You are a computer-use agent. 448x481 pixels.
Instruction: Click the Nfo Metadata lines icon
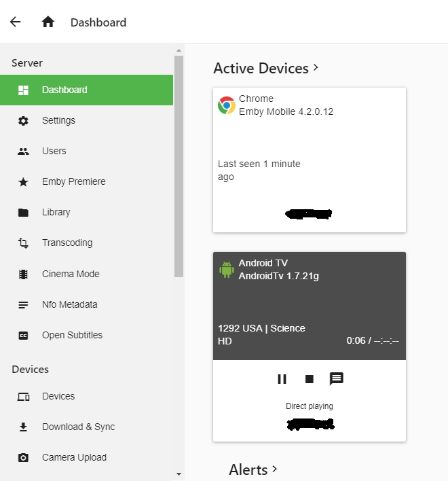point(23,304)
